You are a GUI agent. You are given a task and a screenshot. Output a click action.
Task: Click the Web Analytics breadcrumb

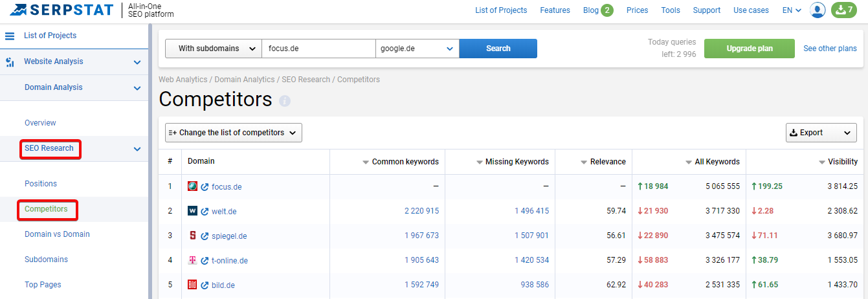pos(183,80)
